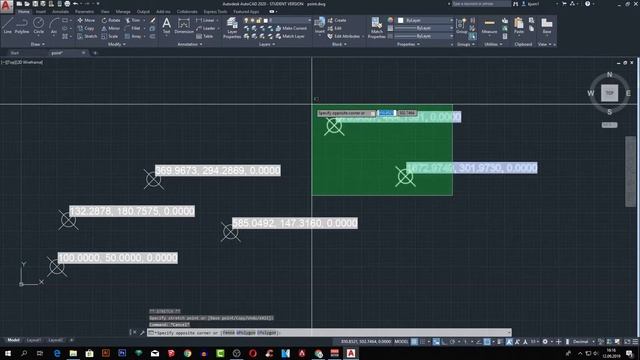Open the Annotate ribbon tab

60,11
